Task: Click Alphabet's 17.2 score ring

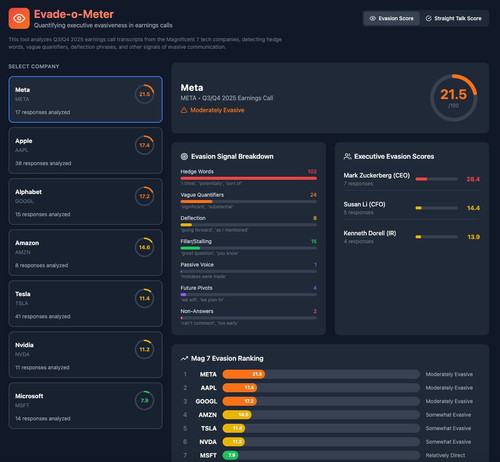Action: pos(144,196)
